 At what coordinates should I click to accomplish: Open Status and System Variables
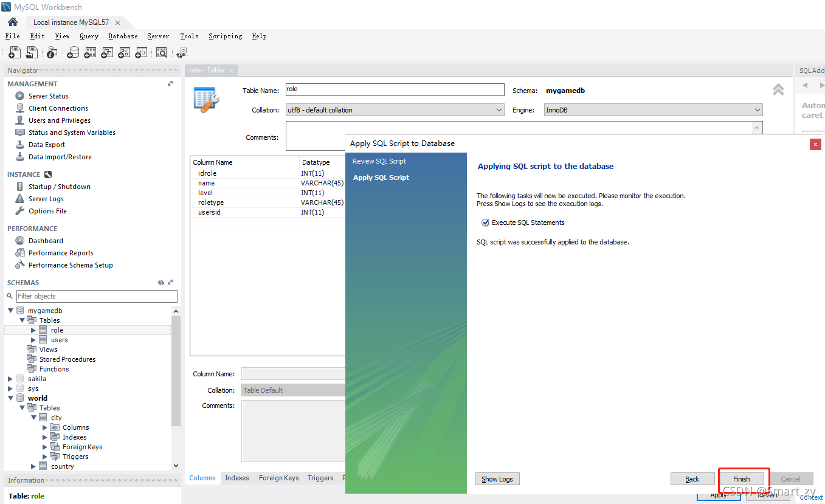point(72,133)
